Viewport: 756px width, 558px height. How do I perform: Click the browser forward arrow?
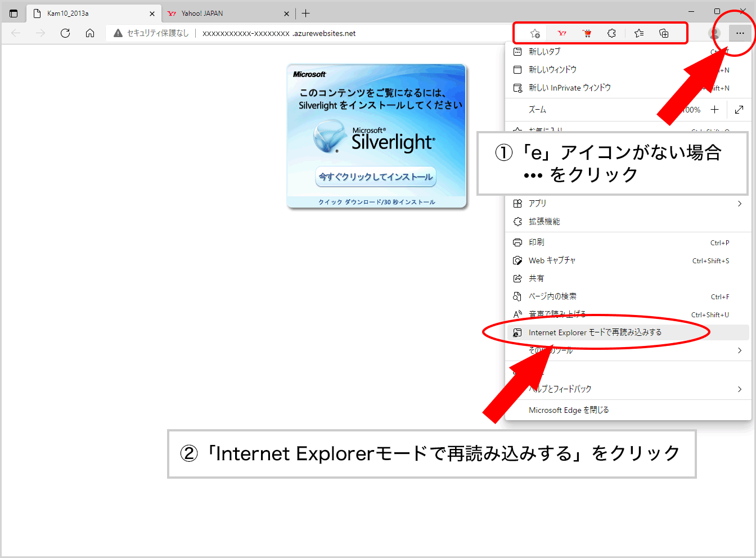[40, 33]
